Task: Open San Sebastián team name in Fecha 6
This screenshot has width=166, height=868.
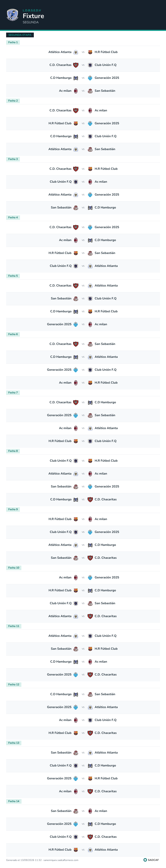Action: coord(105,344)
